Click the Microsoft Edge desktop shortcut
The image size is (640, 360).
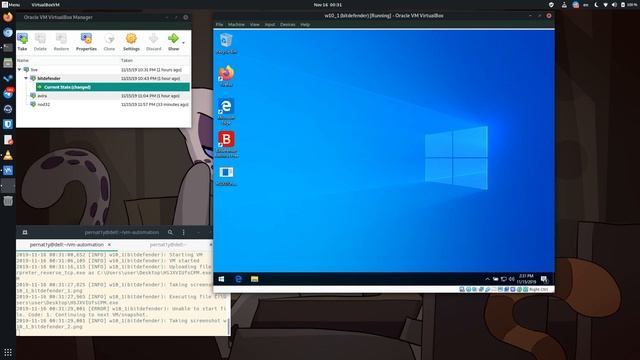pyautogui.click(x=226, y=111)
